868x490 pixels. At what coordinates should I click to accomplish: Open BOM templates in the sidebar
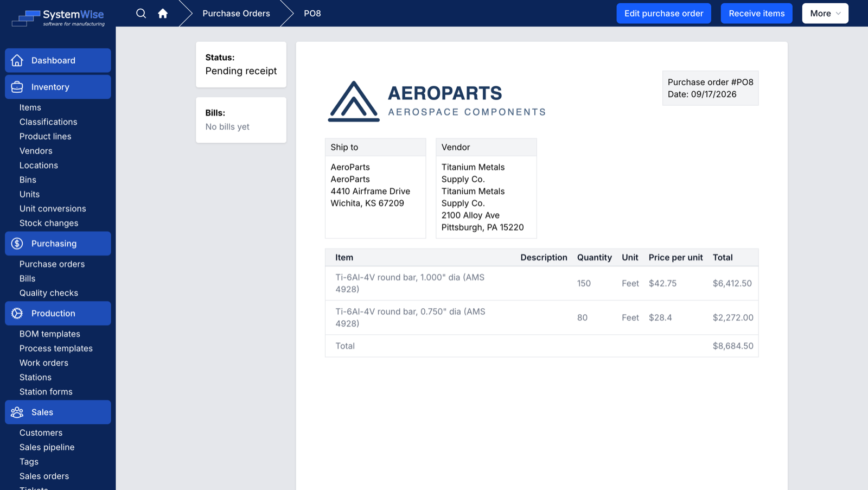[x=50, y=334]
